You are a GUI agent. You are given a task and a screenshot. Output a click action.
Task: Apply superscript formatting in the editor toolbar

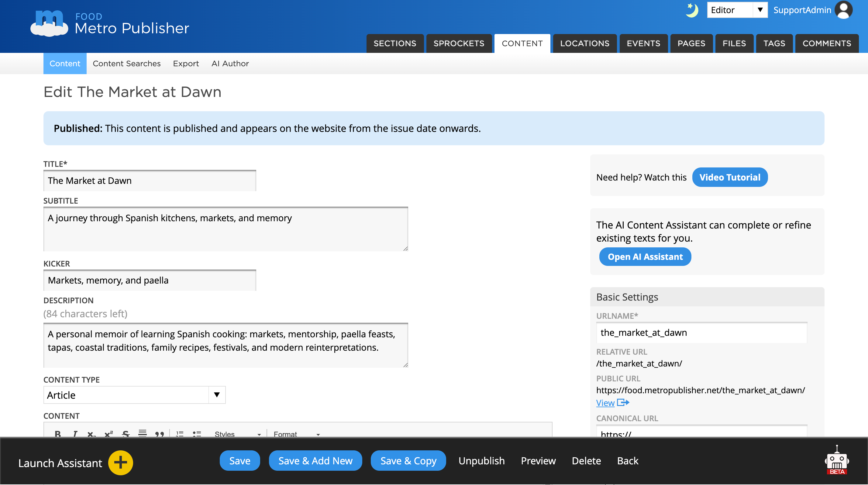108,434
